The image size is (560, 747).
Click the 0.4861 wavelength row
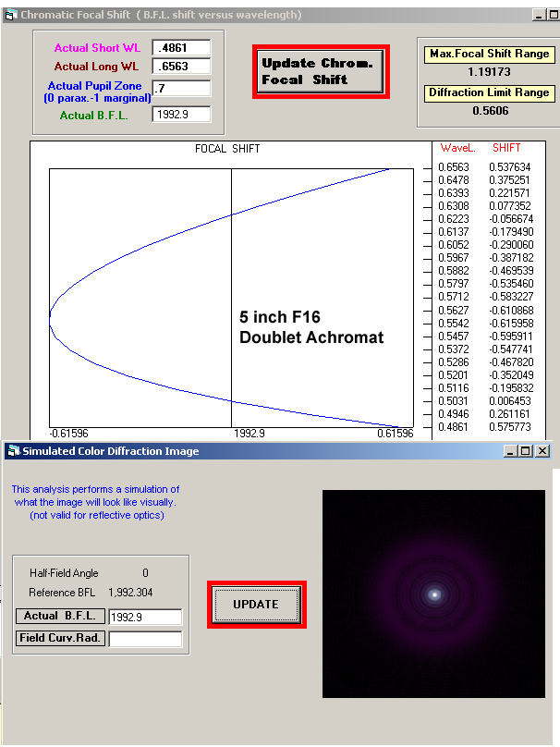pos(454,427)
